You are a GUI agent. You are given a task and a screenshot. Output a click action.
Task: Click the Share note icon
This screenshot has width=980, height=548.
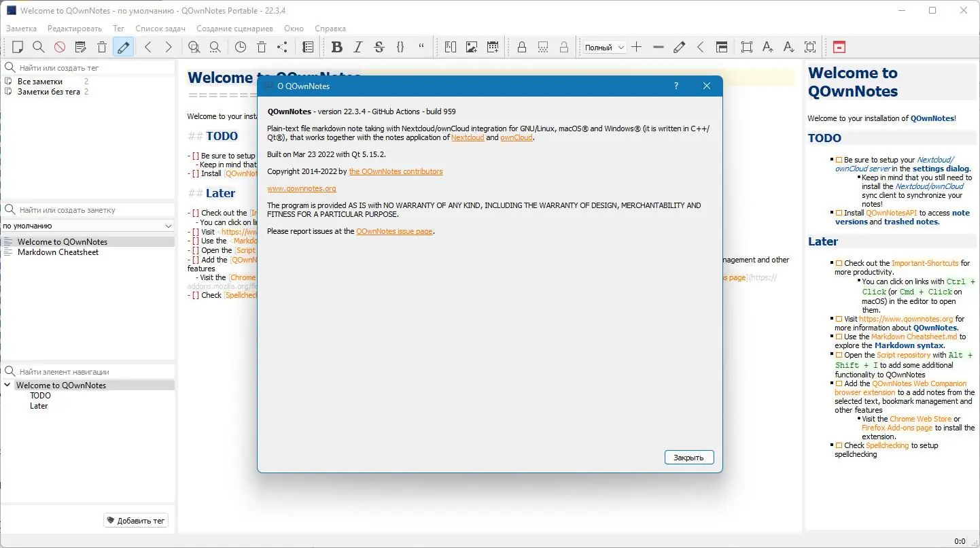point(281,47)
